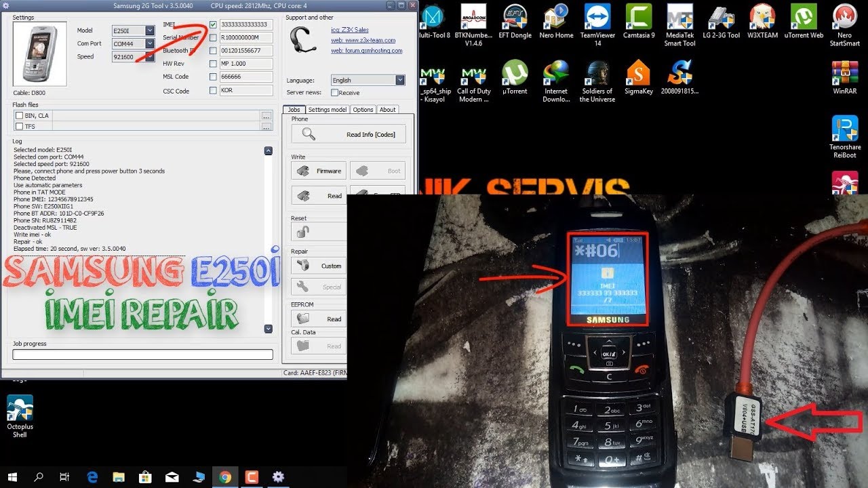This screenshot has width=868, height=488.
Task: Open Camtasia icon on taskbar
Action: pyautogui.click(x=252, y=477)
